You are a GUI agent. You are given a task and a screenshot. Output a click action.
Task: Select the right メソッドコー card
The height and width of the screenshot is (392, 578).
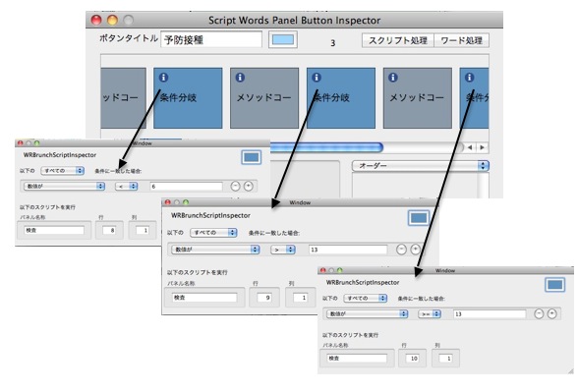[x=417, y=98]
